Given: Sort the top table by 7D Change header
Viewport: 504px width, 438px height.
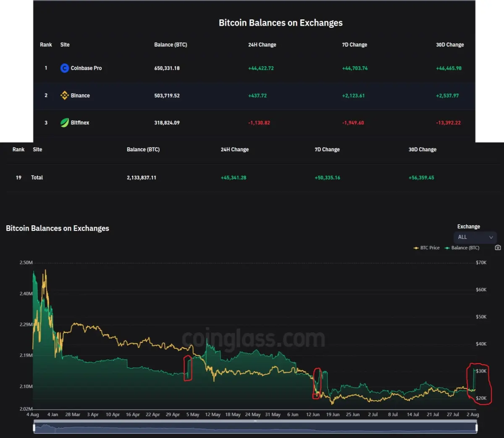Looking at the screenshot, I should point(354,45).
